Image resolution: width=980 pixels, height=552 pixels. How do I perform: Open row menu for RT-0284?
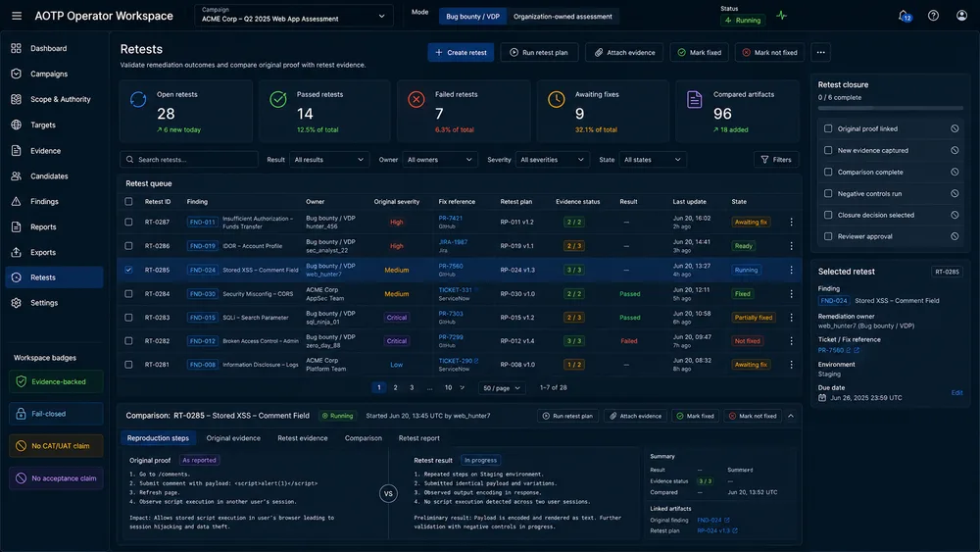[791, 294]
